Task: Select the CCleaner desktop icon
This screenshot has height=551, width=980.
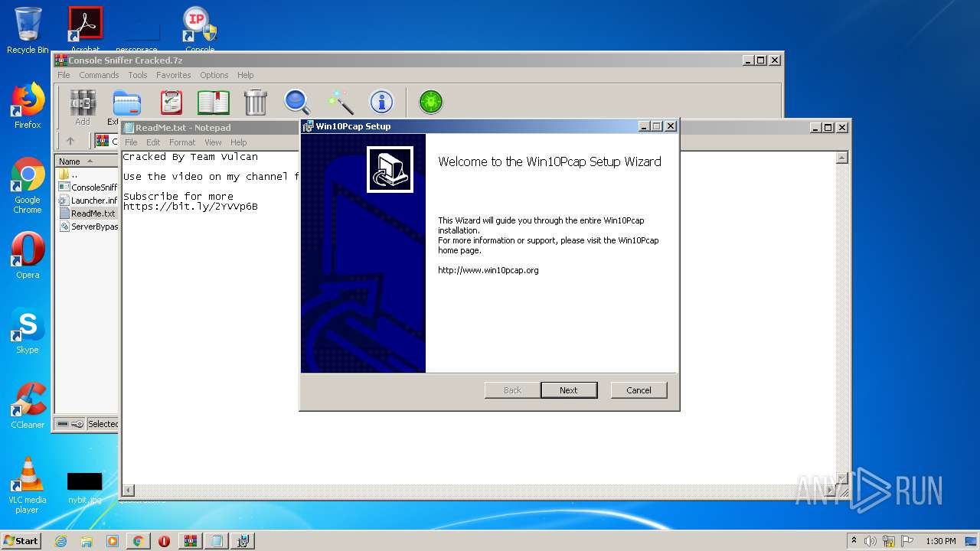Action: pyautogui.click(x=28, y=406)
